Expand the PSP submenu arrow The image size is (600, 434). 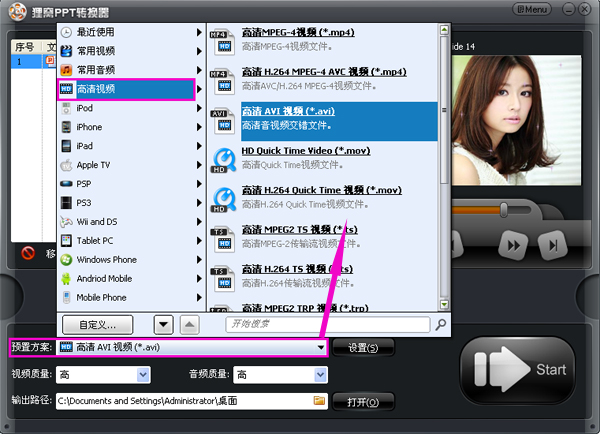pos(199,184)
